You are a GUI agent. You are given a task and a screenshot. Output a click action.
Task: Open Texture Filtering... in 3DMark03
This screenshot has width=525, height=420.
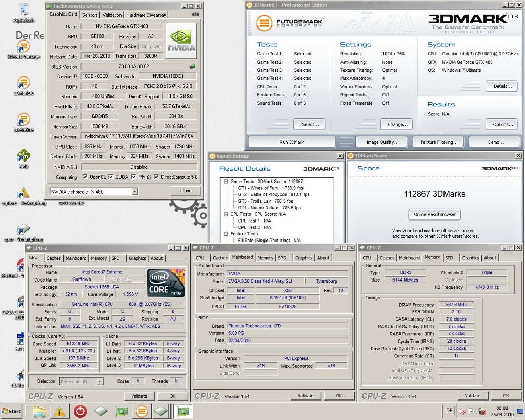(439, 142)
